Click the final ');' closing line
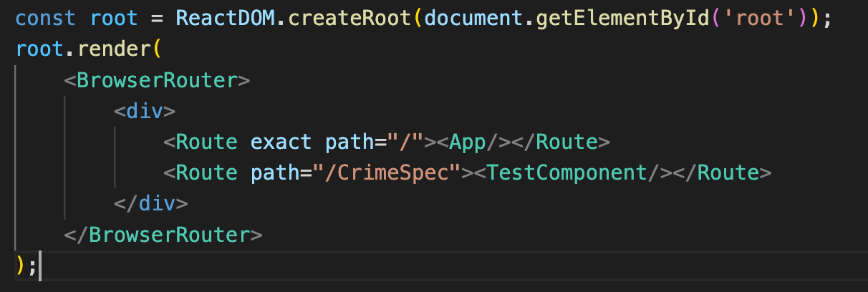Image resolution: width=868 pixels, height=292 pixels. [x=27, y=265]
